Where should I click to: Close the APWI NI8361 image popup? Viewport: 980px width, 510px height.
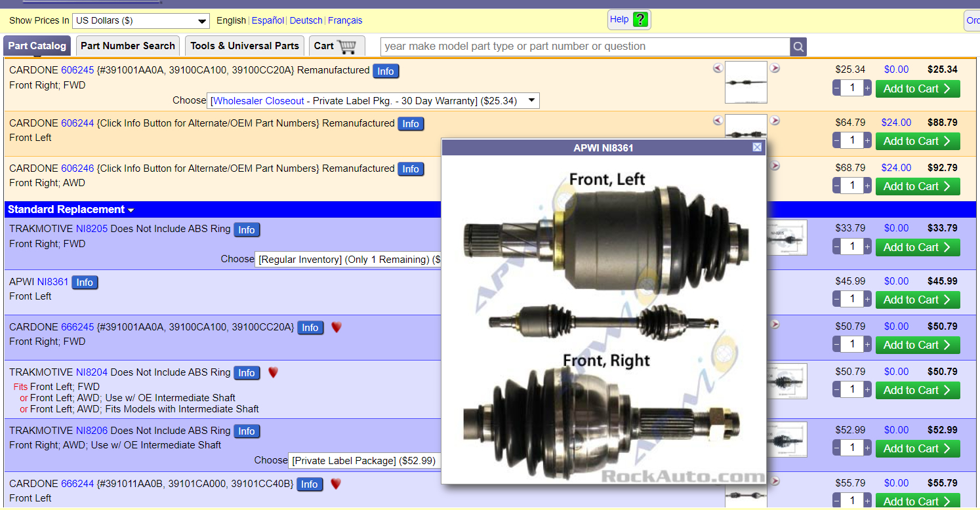pos(757,147)
